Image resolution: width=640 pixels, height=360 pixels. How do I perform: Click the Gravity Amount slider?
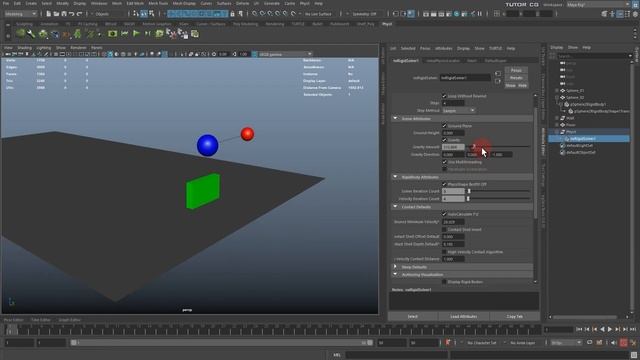[x=498, y=147]
